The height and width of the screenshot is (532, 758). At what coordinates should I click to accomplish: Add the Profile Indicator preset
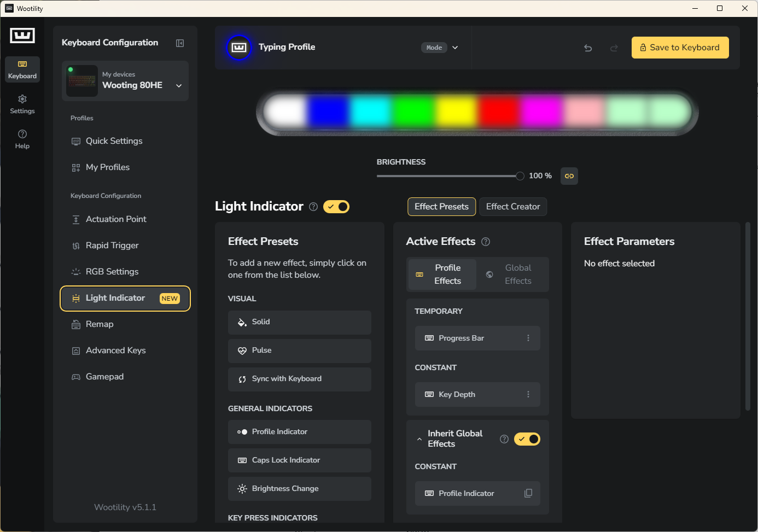click(300, 432)
